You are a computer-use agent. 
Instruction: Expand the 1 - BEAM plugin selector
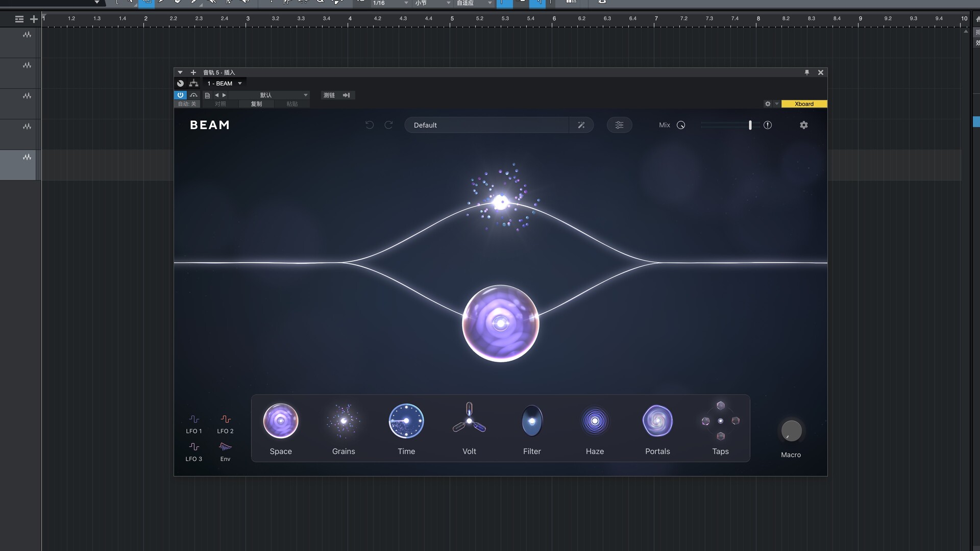coord(224,83)
